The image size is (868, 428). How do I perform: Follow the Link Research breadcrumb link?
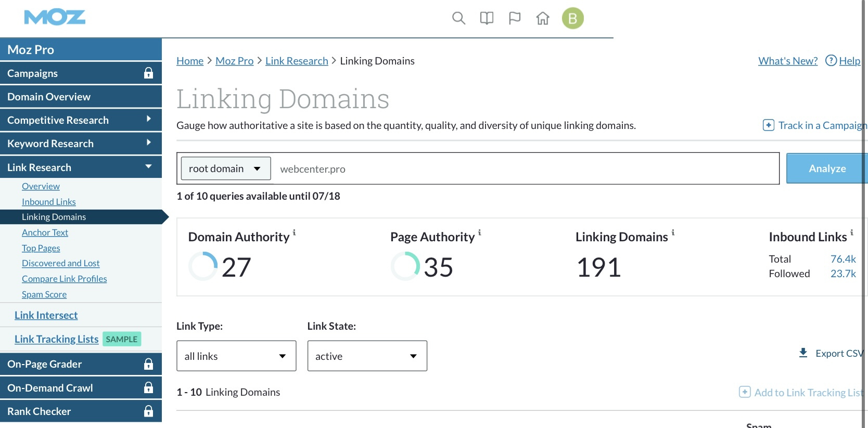[297, 61]
